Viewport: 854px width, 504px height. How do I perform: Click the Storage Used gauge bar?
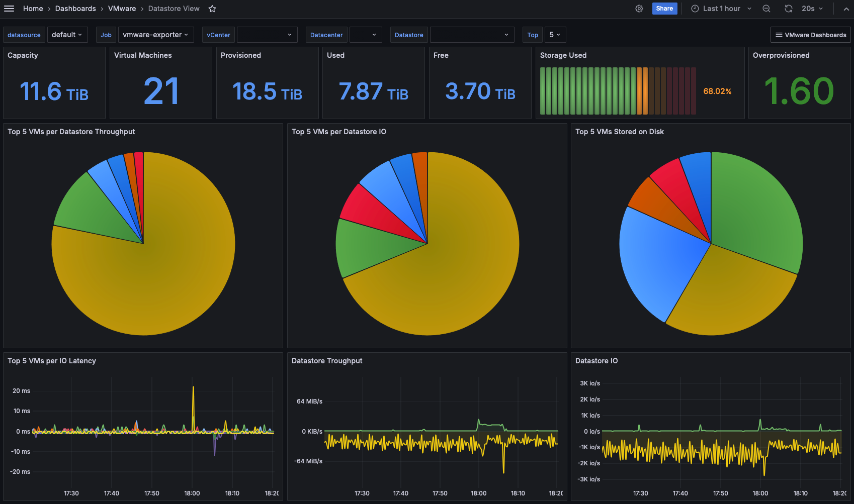coord(618,91)
